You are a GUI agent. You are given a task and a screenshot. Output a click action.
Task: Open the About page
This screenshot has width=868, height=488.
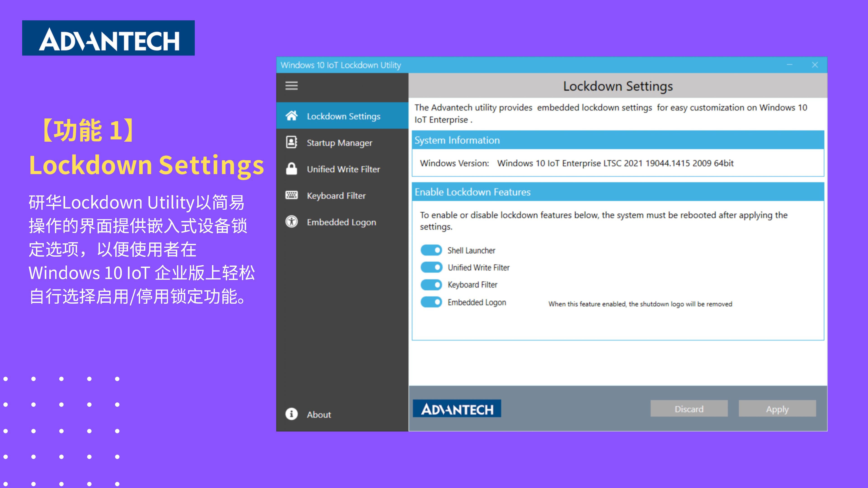pos(342,414)
